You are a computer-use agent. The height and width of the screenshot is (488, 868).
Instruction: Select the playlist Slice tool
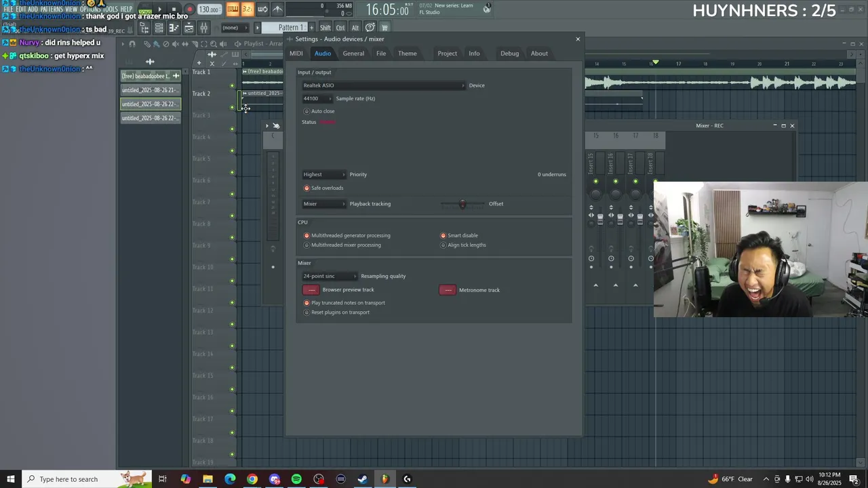pos(195,44)
